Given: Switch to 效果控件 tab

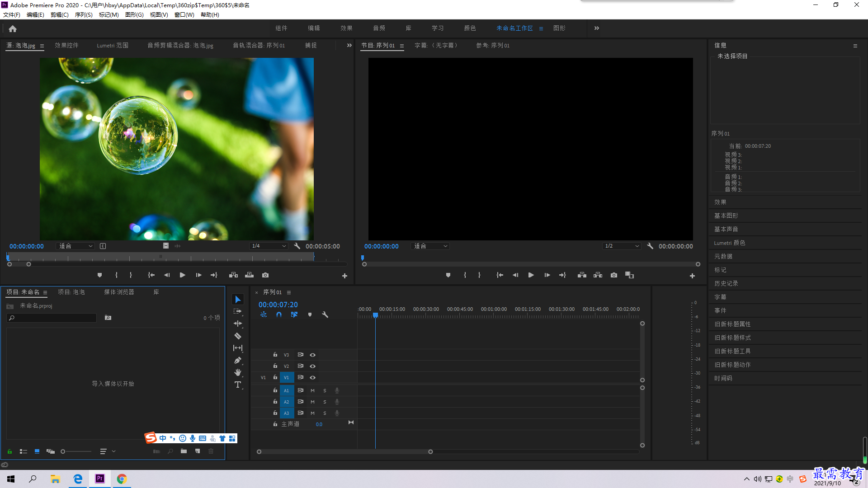Looking at the screenshot, I should tap(66, 46).
